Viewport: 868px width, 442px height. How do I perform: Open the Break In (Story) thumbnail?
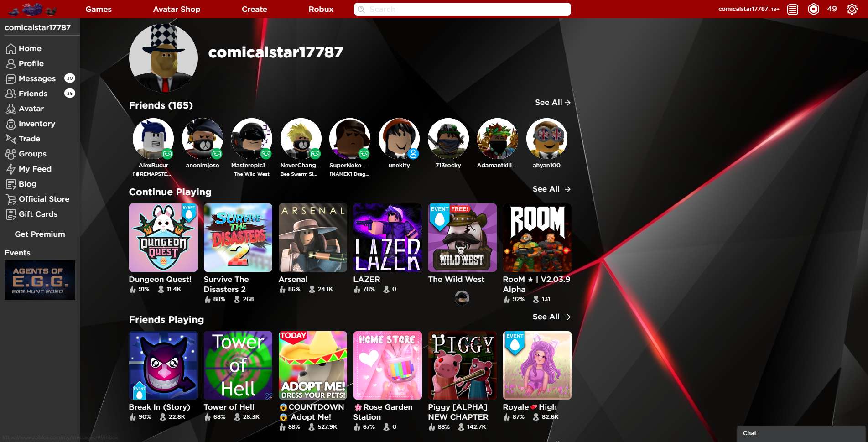click(x=163, y=365)
